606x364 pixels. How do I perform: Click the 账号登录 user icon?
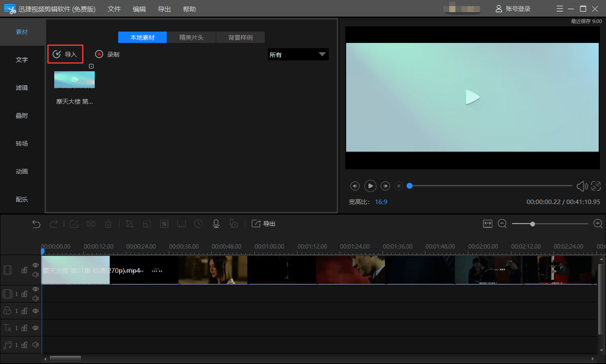pyautogui.click(x=499, y=9)
